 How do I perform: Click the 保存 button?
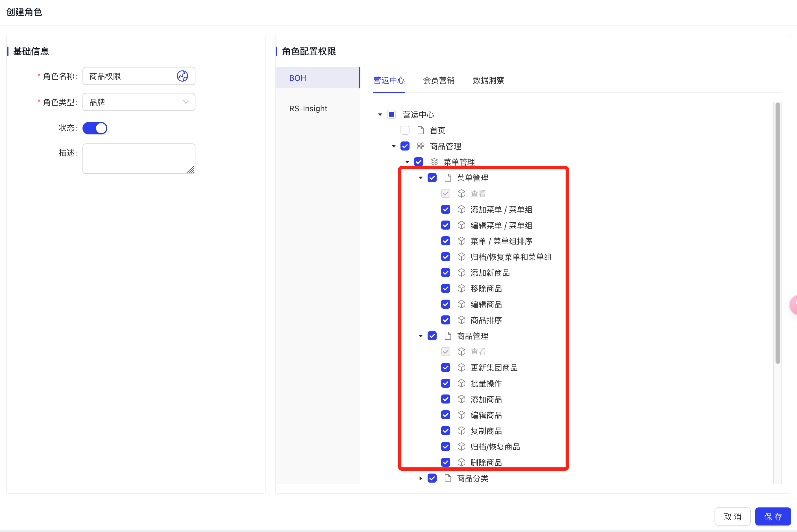click(773, 516)
